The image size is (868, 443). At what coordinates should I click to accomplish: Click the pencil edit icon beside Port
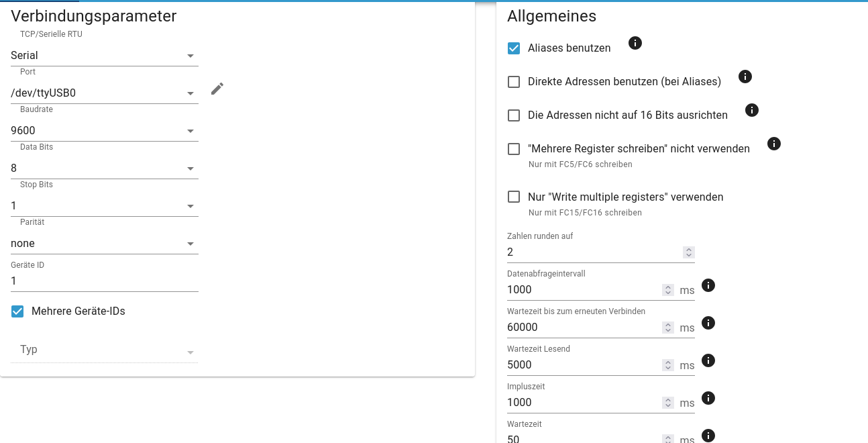[x=217, y=89]
